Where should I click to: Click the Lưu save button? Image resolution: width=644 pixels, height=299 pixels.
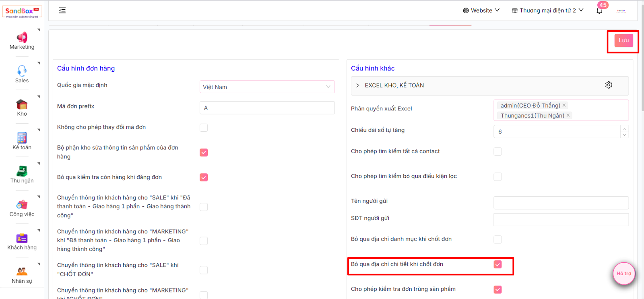coord(623,41)
